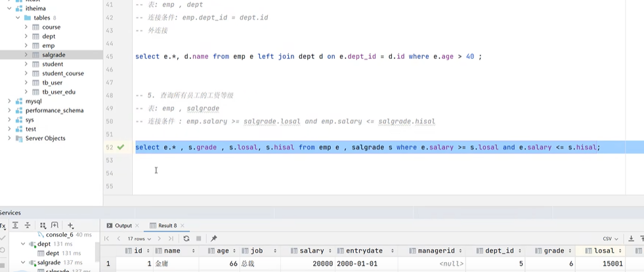Image resolution: width=644 pixels, height=272 pixels.
Task: Reload the result page
Action: [186, 239]
